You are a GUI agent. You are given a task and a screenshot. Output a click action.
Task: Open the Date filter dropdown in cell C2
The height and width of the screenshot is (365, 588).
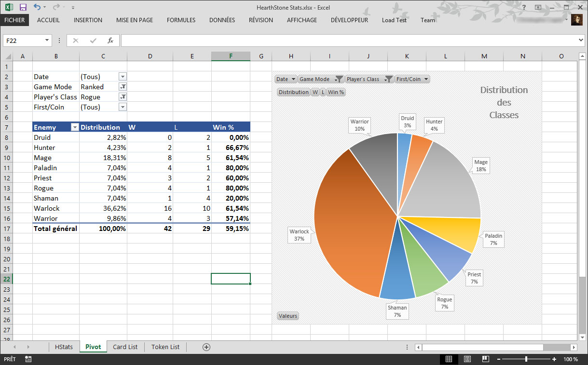[x=123, y=77]
